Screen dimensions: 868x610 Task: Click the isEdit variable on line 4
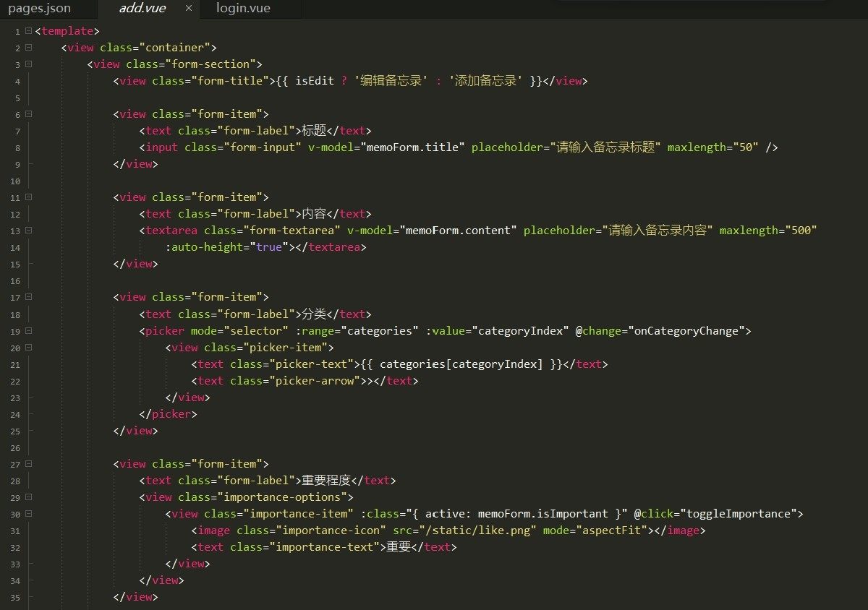click(315, 81)
